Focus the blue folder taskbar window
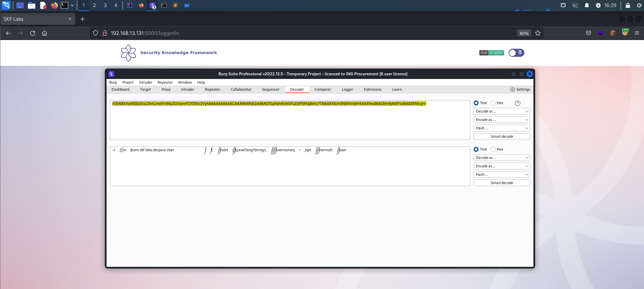Screen dimensions: 644x289 click(187, 5)
